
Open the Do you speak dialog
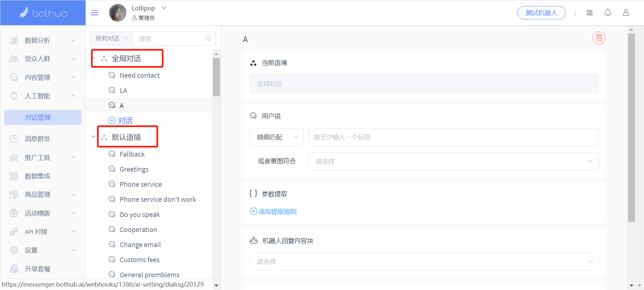[140, 215]
